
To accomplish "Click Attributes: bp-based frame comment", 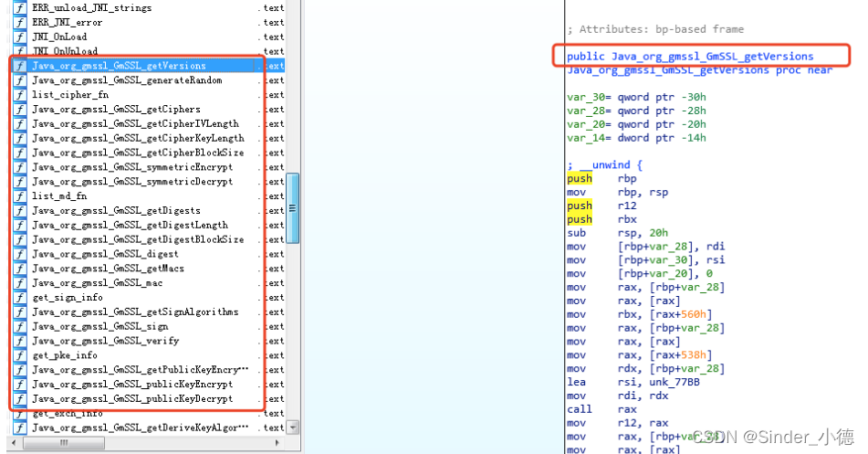I will tap(655, 29).
